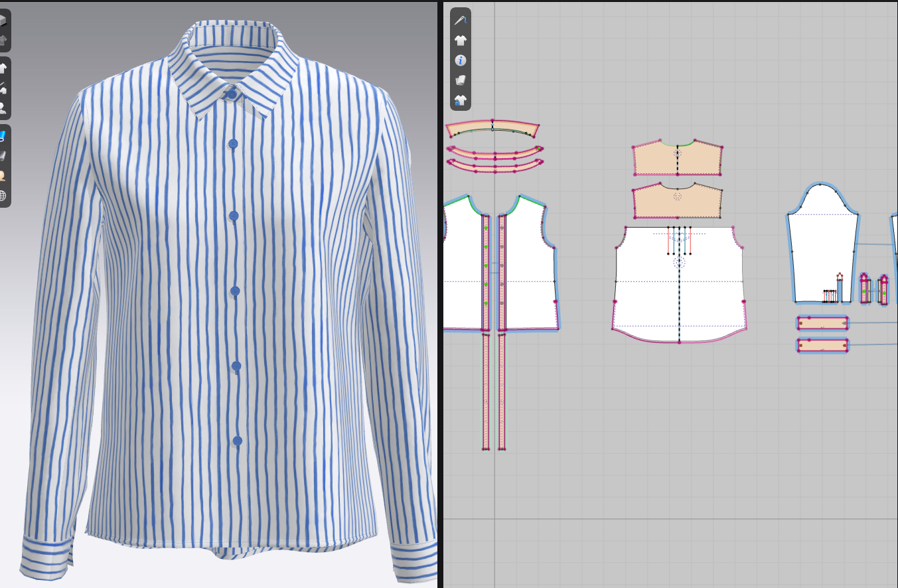Image resolution: width=898 pixels, height=588 pixels.
Task: Select the lower cuff pattern rectangle
Action: 823,346
